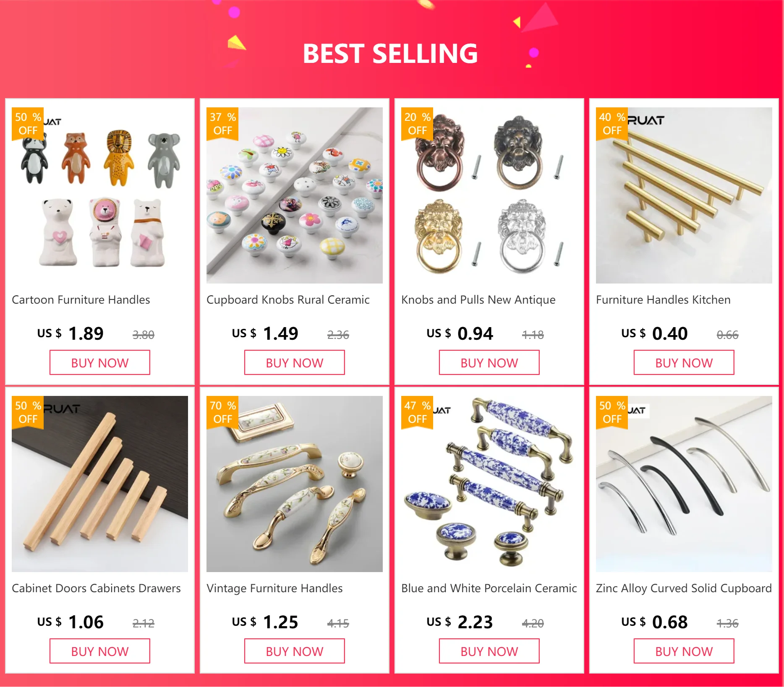Screen dimensions: 784x687
Task: Open the vintage gold floral handles image
Action: click(x=295, y=484)
